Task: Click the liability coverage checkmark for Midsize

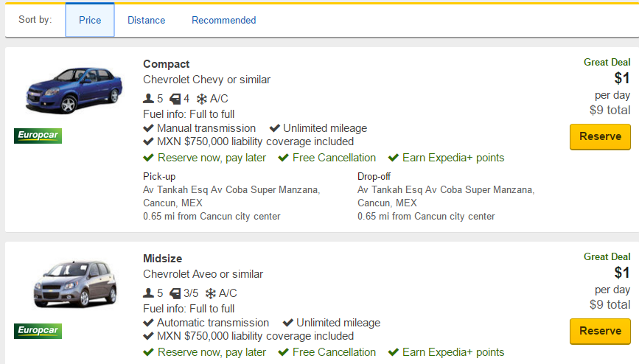Action: (148, 336)
